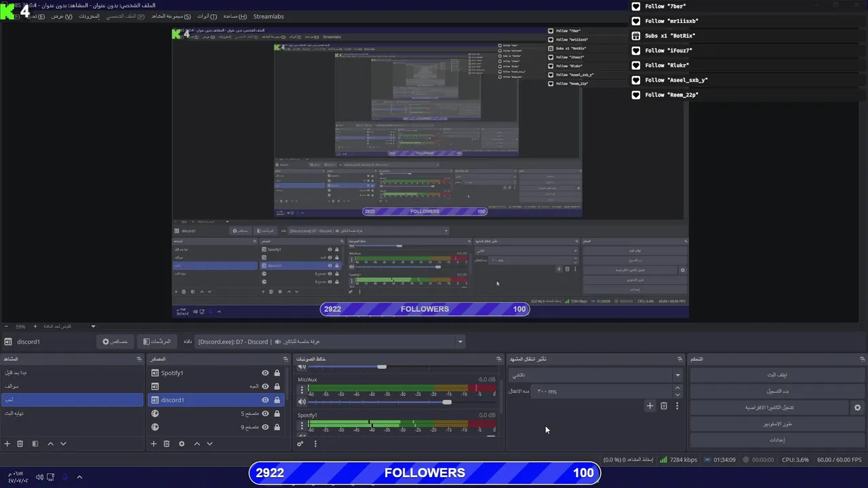
Task: Toggle visibility of متصفح 9 source
Action: coord(265,427)
